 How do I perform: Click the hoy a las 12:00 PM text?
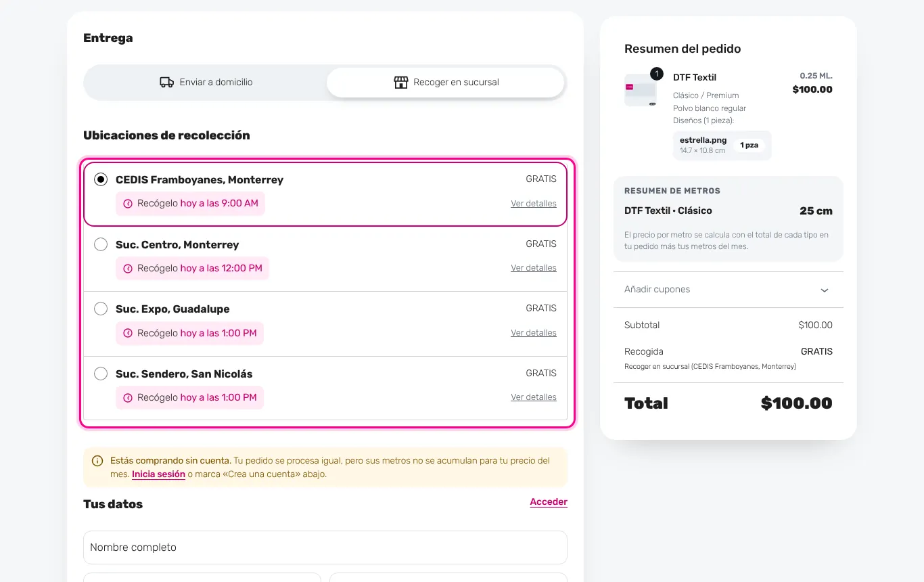pyautogui.click(x=221, y=269)
